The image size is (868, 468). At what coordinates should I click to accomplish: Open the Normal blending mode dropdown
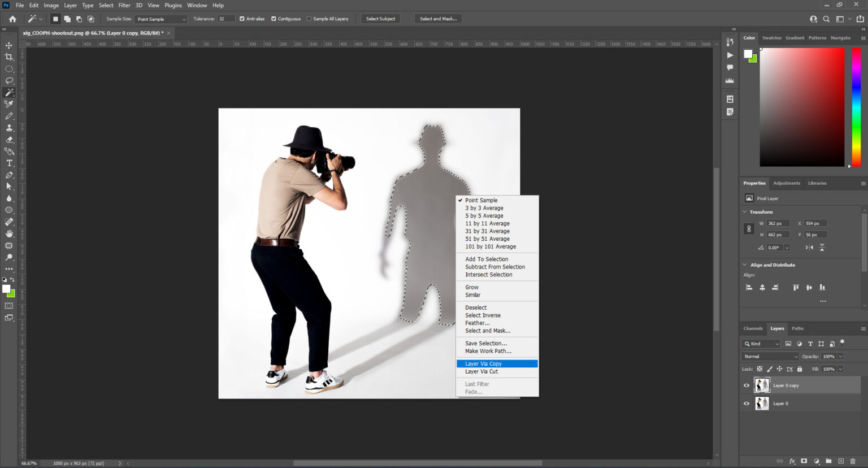[x=769, y=356]
